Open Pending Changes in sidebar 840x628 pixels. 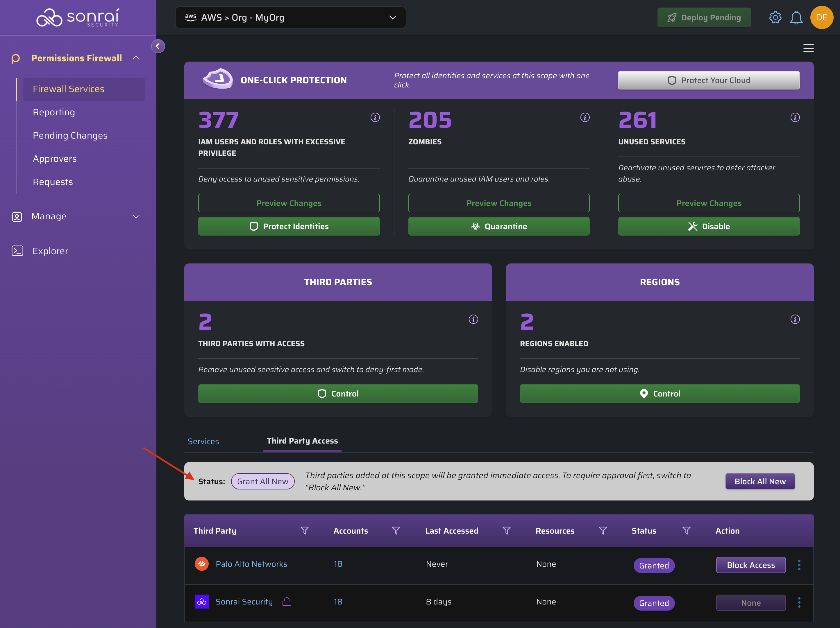[x=70, y=135]
